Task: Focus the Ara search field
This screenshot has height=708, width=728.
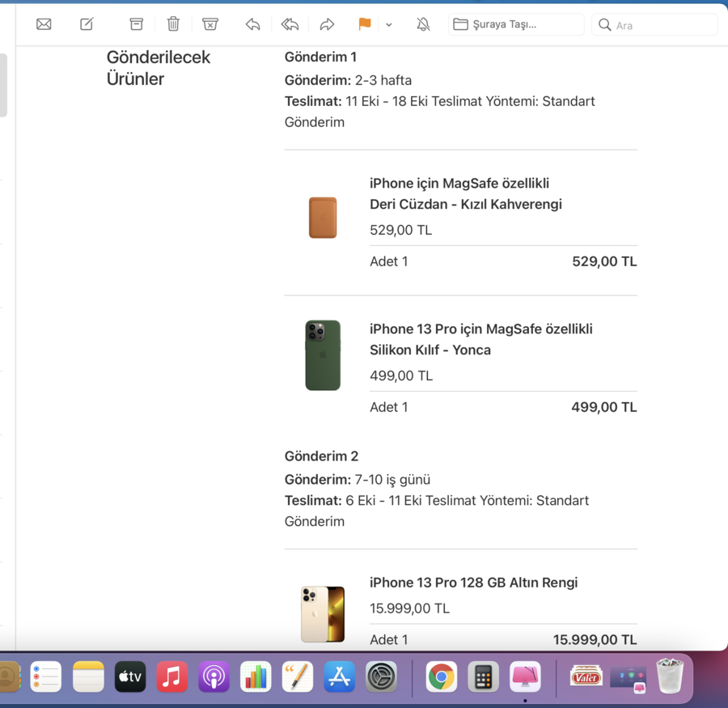Action: click(654, 24)
